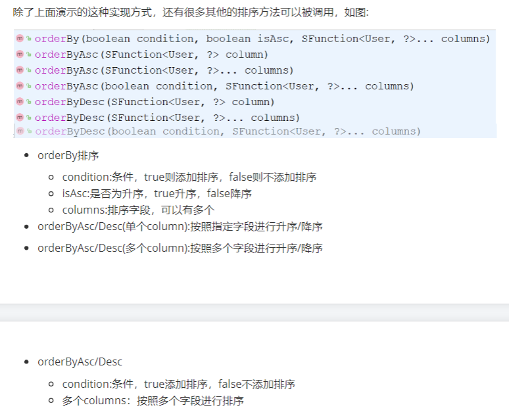Click the line condition:条件，true则添加排序
509x420 pixels.
pyautogui.click(x=189, y=177)
